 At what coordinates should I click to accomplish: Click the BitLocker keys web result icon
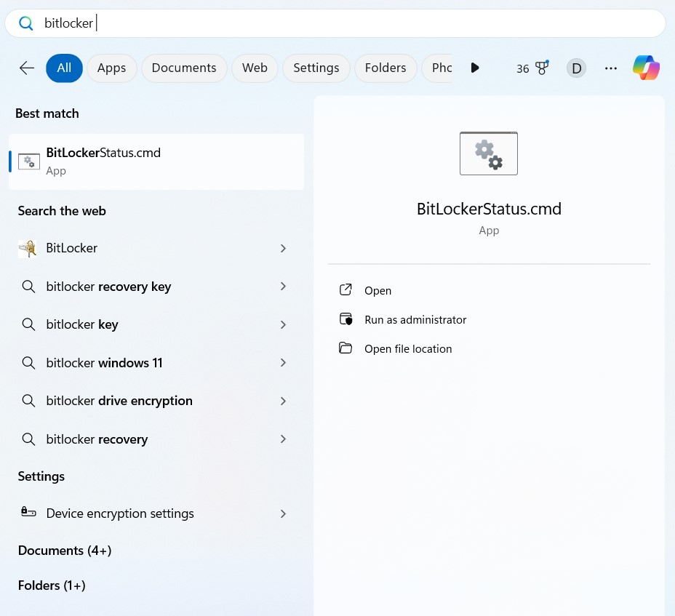(x=28, y=249)
